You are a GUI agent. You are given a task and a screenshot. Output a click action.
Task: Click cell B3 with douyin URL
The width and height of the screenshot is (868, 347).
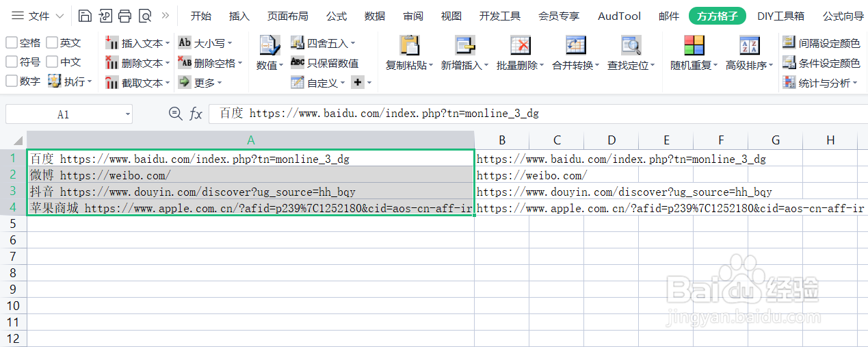click(x=501, y=192)
